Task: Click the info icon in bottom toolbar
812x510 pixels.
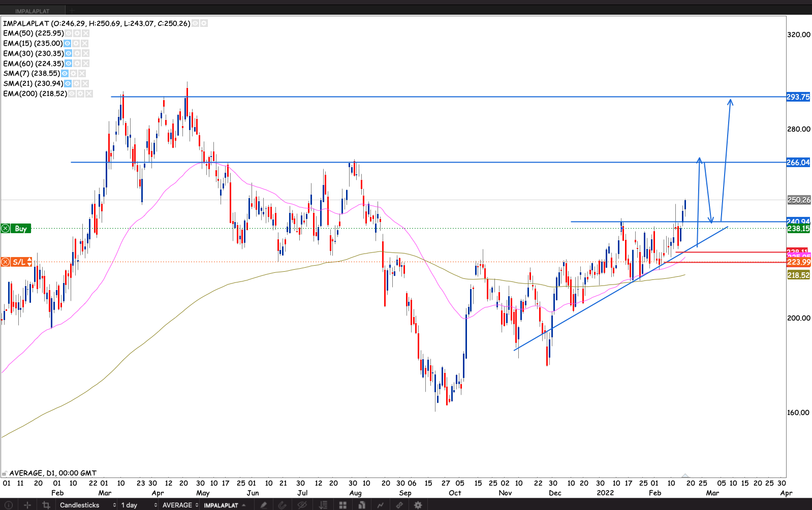Action: coord(9,505)
